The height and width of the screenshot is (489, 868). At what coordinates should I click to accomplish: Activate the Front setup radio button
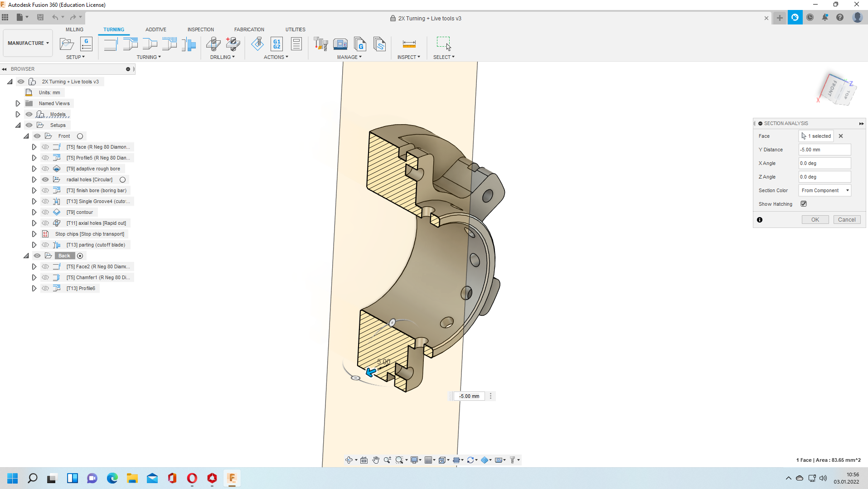pyautogui.click(x=80, y=136)
